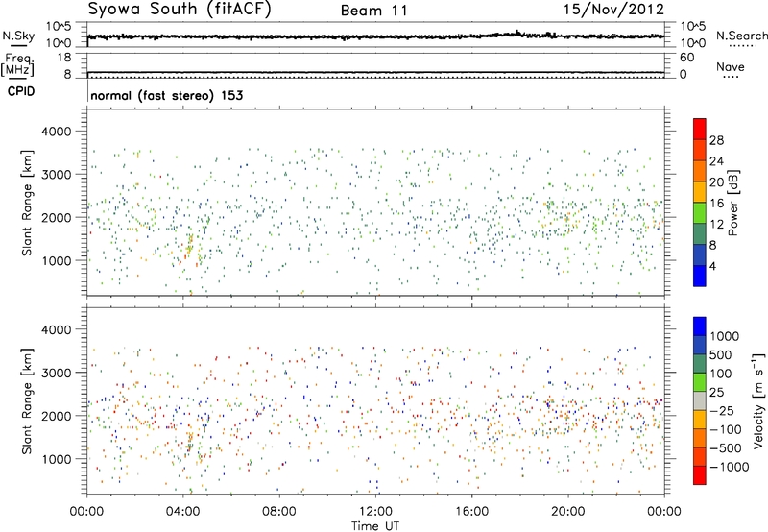Click the 'Beam 11' label
This screenshot has width=768, height=532.
click(374, 11)
